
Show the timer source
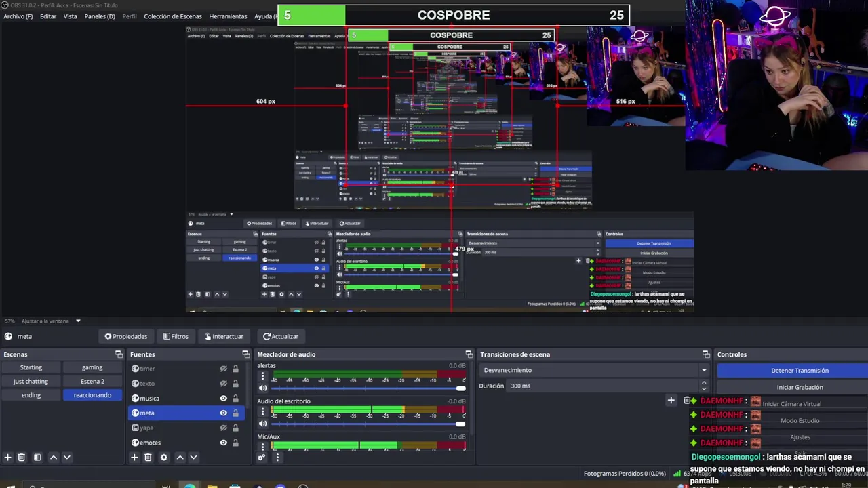223,369
